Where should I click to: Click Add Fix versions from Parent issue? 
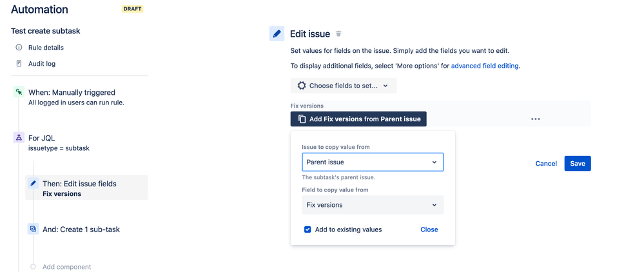[x=358, y=119]
